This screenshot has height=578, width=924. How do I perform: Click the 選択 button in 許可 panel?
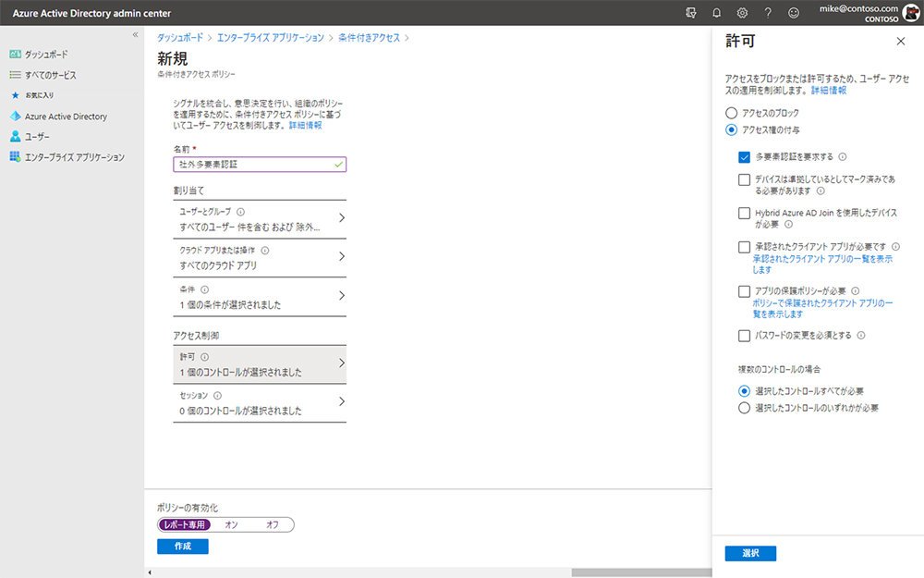750,553
